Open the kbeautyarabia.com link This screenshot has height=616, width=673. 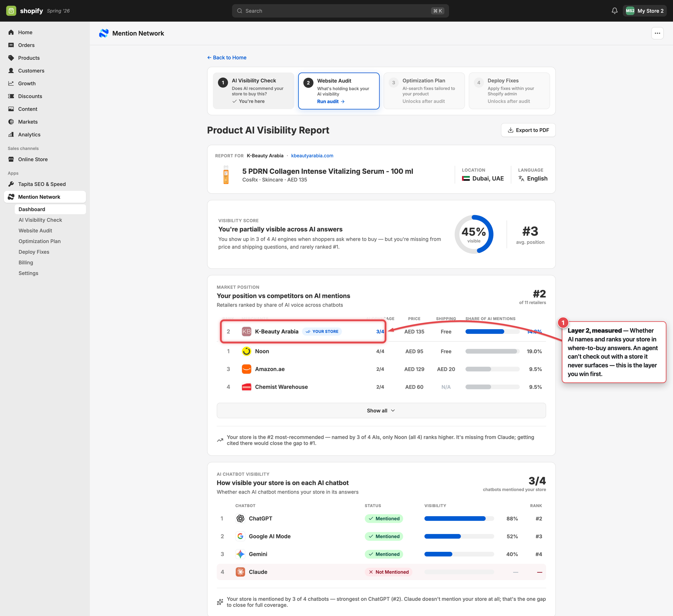click(x=312, y=156)
